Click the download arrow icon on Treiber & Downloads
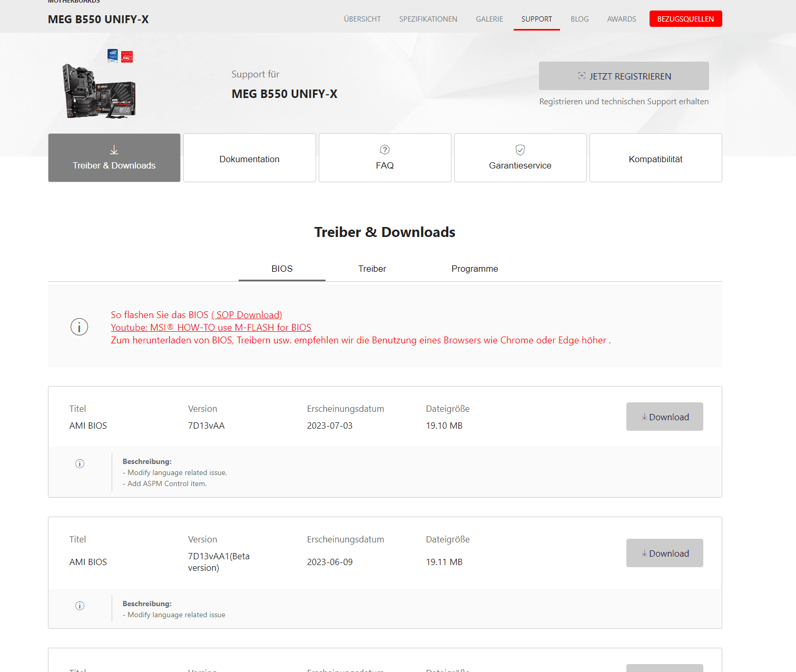Viewport: 796px width, 672px height. (114, 150)
